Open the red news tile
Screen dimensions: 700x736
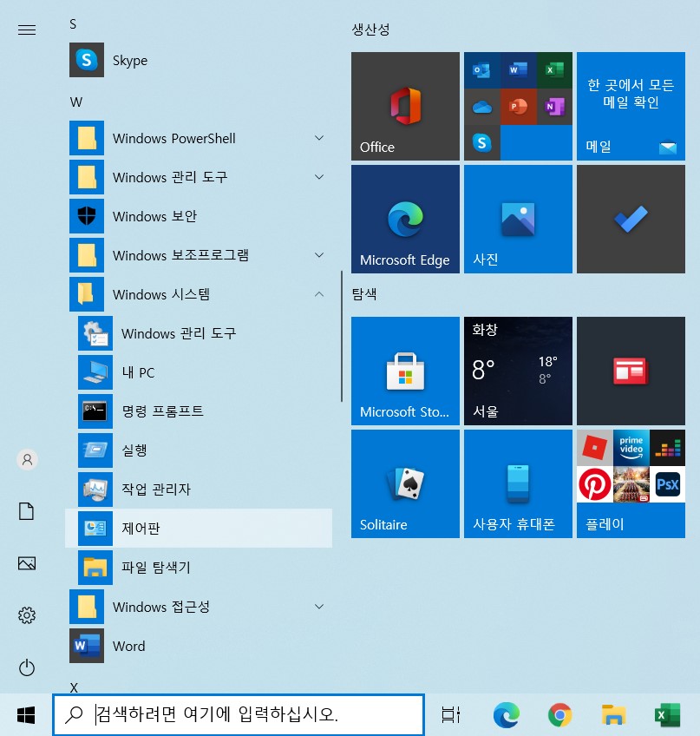(631, 371)
